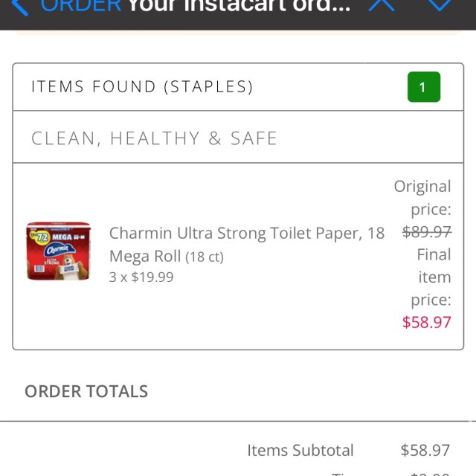This screenshot has width=476, height=476.
Task: Go to previous message with up arrow
Action: tap(381, 4)
